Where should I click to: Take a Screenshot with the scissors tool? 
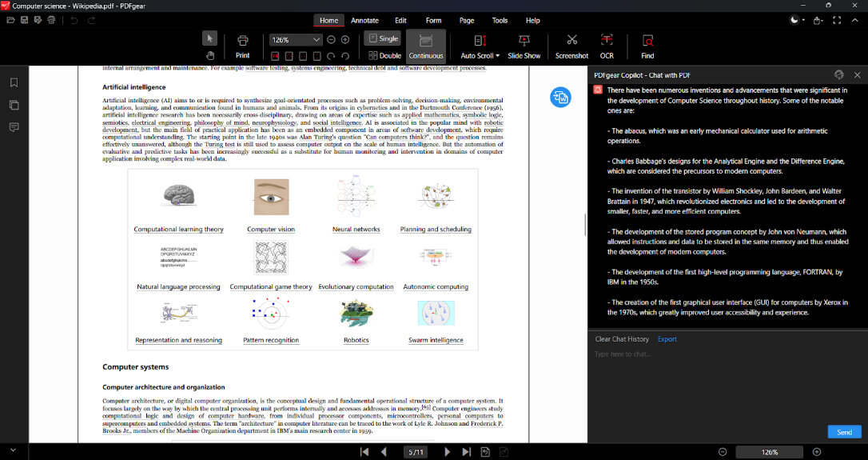571,46
